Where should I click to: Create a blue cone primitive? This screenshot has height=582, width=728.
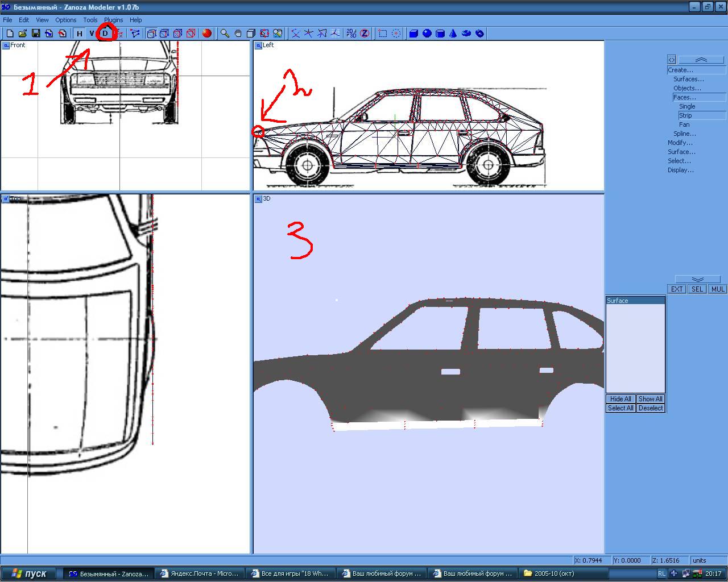(453, 34)
